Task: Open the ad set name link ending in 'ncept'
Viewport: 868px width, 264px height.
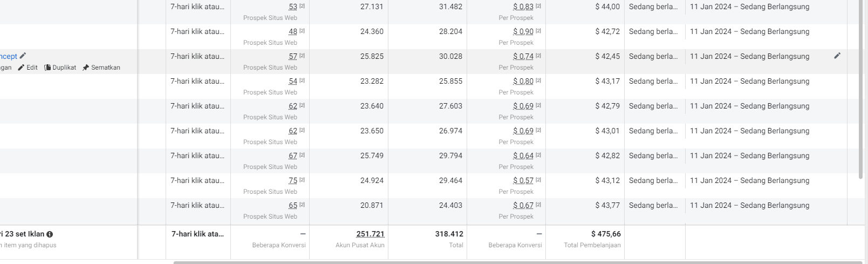Action: click(x=9, y=56)
